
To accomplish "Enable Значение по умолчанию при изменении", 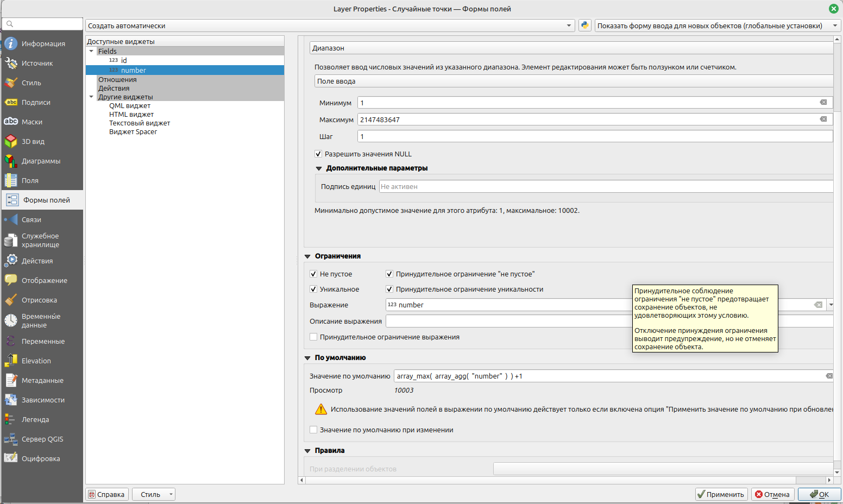I will (313, 430).
